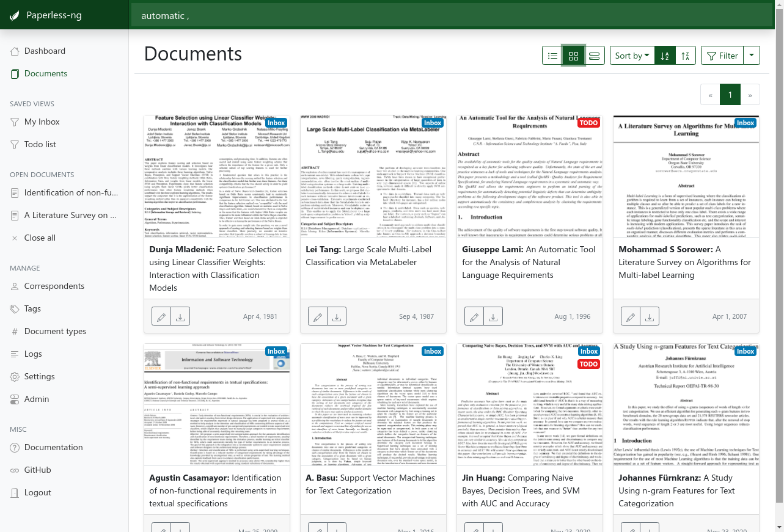Switch to the large cards view
The image size is (784, 532).
[x=594, y=56]
